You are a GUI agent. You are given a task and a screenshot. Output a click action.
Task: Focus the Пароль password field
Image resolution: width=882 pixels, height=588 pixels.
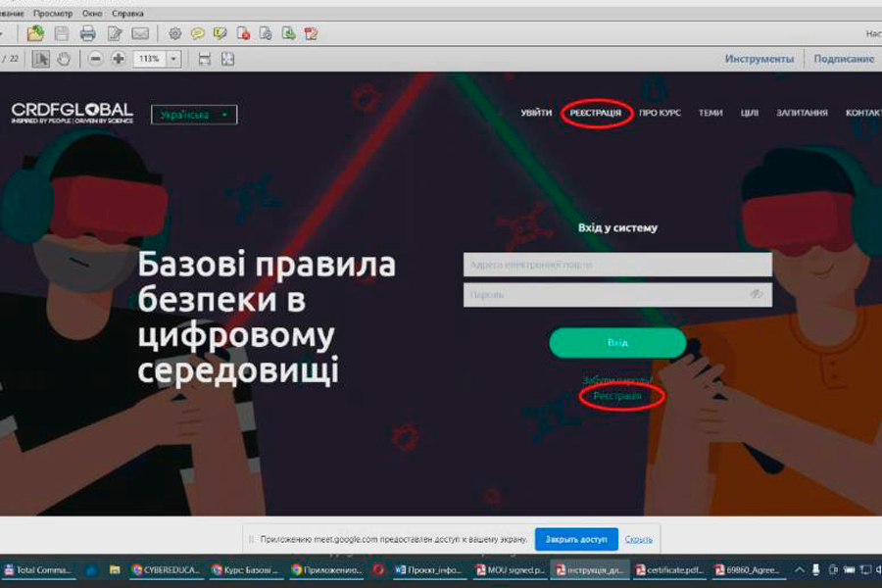click(617, 294)
